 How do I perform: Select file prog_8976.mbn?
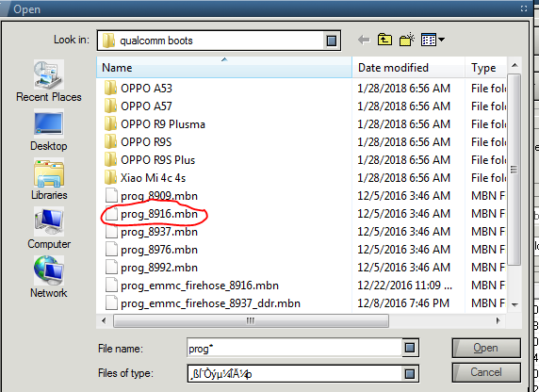click(x=152, y=250)
